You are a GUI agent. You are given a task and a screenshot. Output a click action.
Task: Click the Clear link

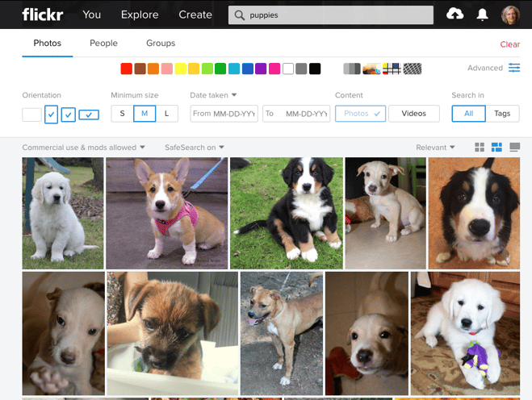(x=509, y=44)
